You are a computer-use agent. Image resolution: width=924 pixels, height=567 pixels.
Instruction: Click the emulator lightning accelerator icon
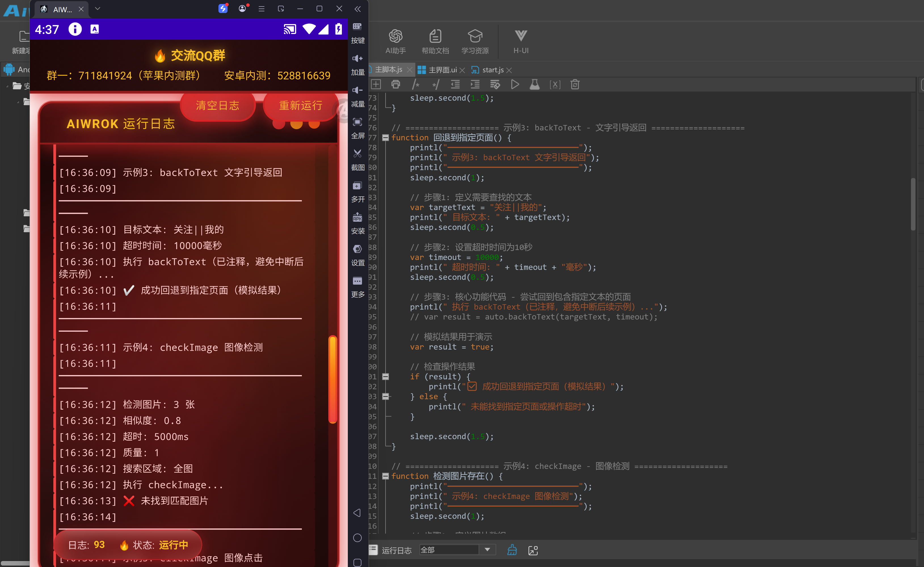[223, 8]
